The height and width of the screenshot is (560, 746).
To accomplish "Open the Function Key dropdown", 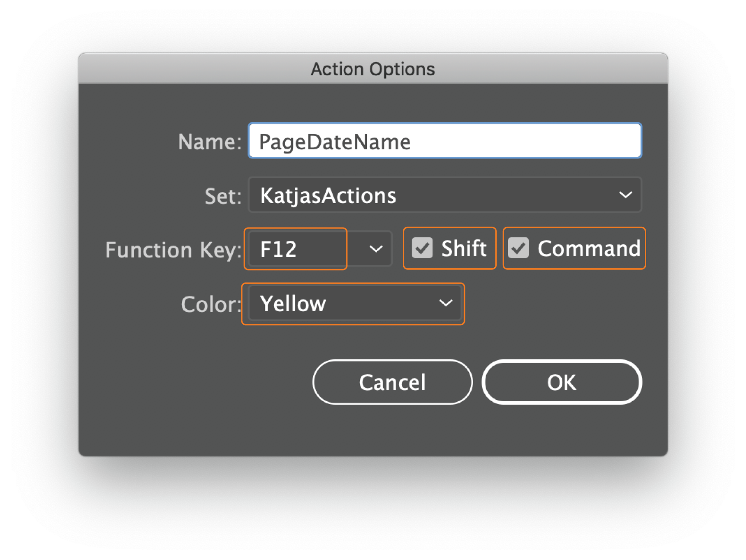I will coord(375,249).
